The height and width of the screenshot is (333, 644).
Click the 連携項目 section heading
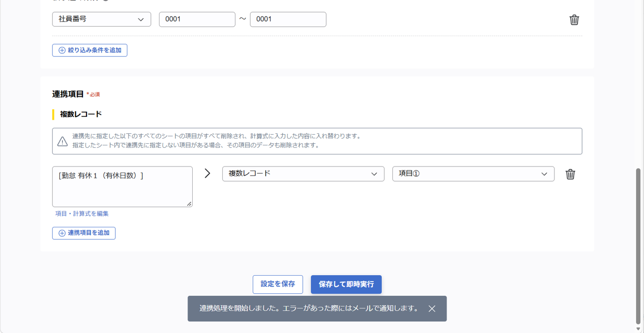coord(68,94)
